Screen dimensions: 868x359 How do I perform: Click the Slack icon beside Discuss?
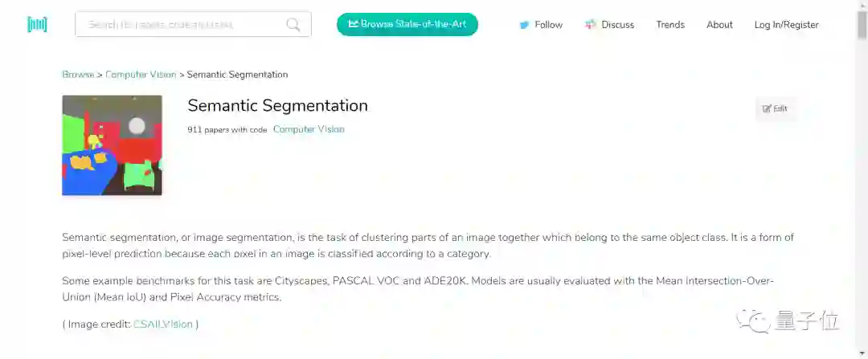coord(591,25)
